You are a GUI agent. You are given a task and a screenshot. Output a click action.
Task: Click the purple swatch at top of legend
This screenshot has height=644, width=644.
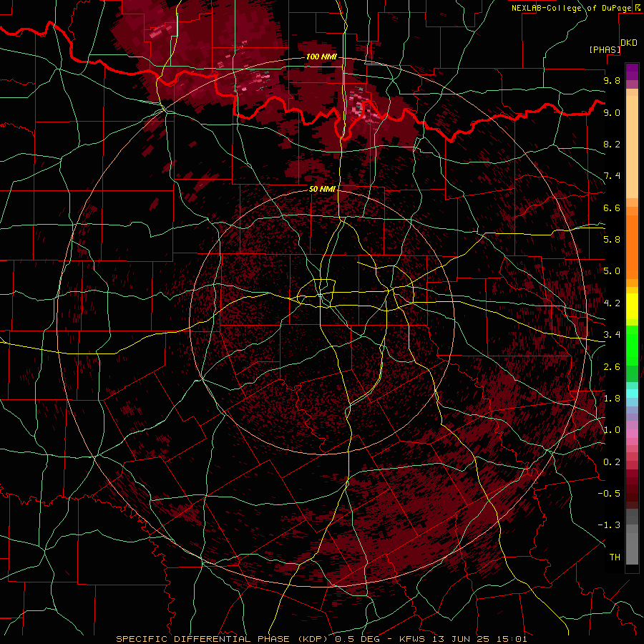pyautogui.click(x=632, y=72)
